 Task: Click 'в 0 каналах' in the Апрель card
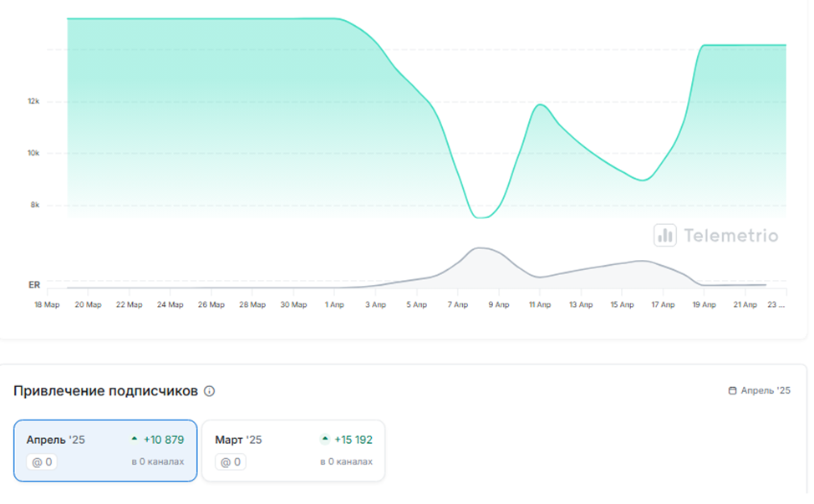click(157, 462)
